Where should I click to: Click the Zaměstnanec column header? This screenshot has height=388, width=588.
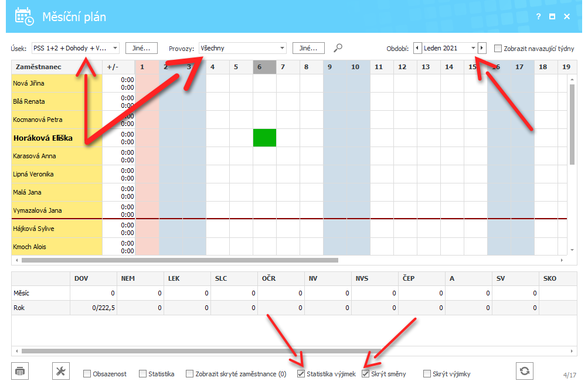tap(57, 67)
